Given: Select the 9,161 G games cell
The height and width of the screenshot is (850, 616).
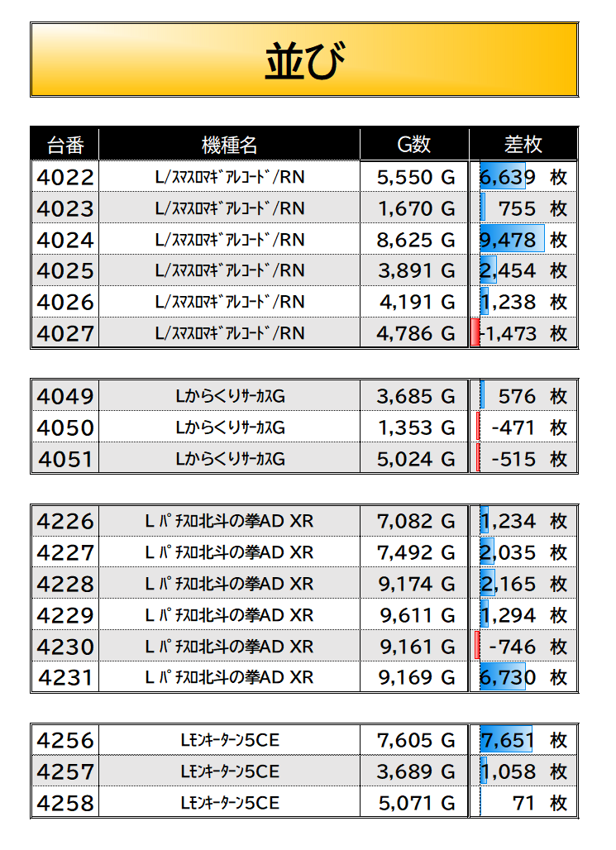Looking at the screenshot, I should click(414, 646).
